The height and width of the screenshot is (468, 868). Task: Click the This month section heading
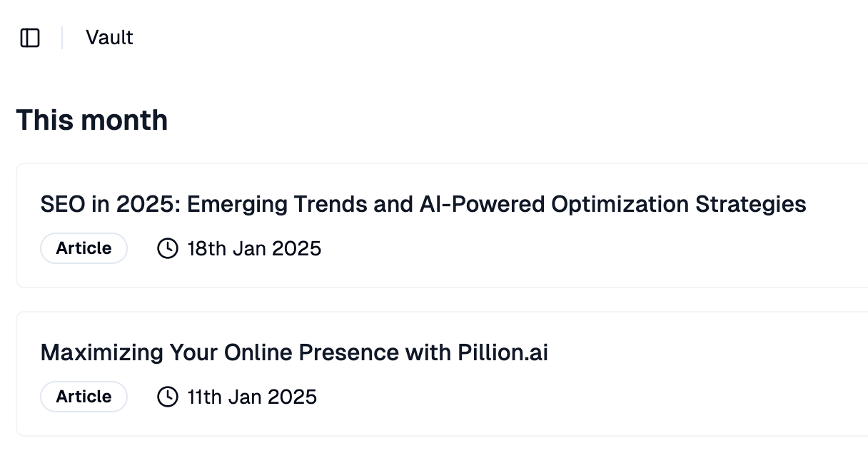[93, 120]
